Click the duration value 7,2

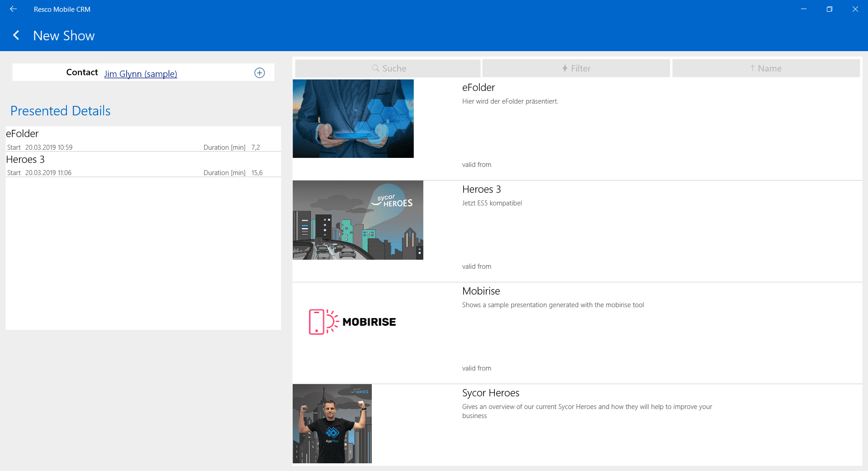256,147
